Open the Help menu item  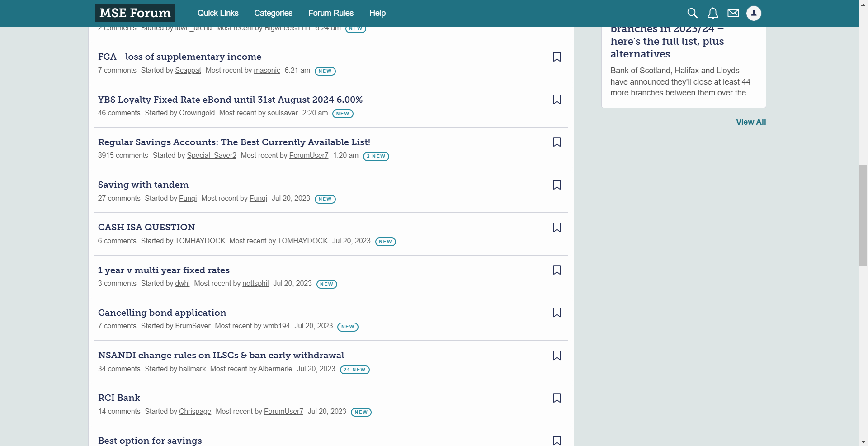(377, 13)
